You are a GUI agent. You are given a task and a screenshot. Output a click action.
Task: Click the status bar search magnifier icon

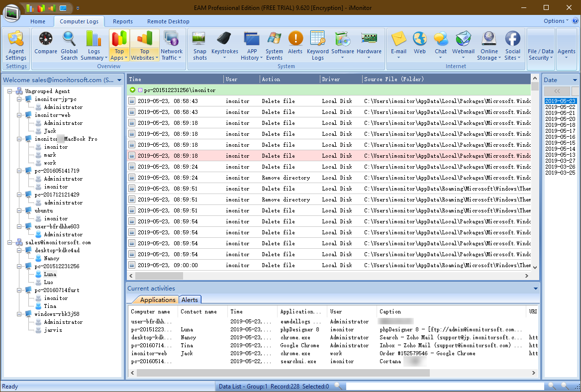[338, 386]
